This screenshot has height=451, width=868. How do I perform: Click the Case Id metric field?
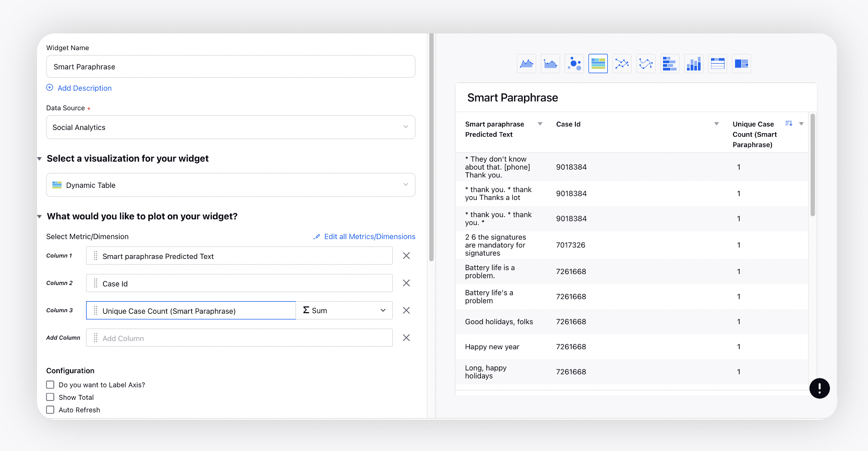coord(239,283)
